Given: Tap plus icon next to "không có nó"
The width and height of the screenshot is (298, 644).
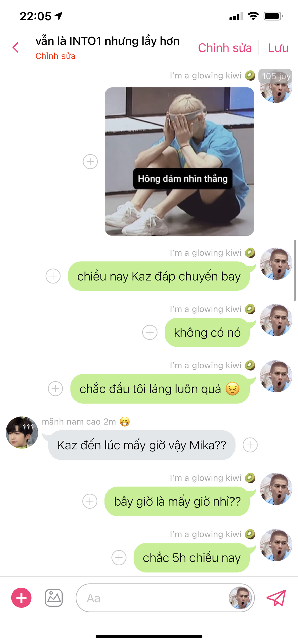Looking at the screenshot, I should pyautogui.click(x=150, y=332).
